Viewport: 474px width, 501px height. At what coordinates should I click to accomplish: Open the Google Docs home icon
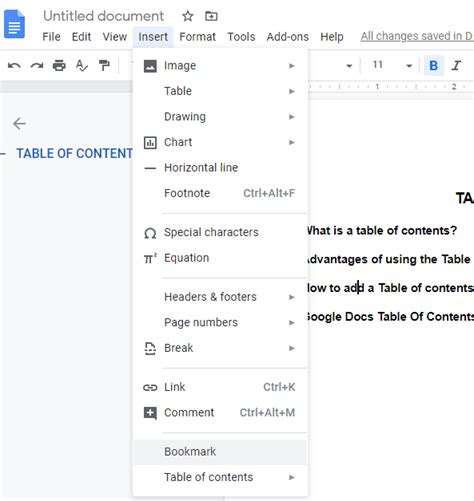pos(14,24)
